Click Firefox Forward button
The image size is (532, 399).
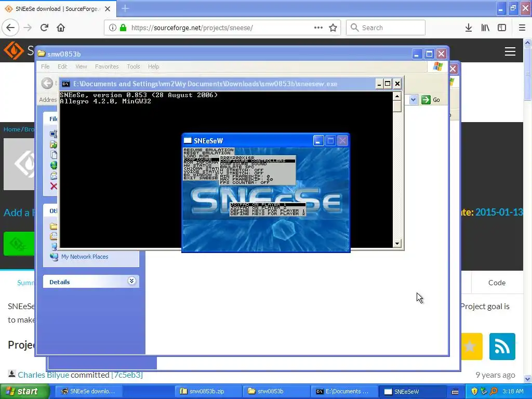(x=28, y=28)
